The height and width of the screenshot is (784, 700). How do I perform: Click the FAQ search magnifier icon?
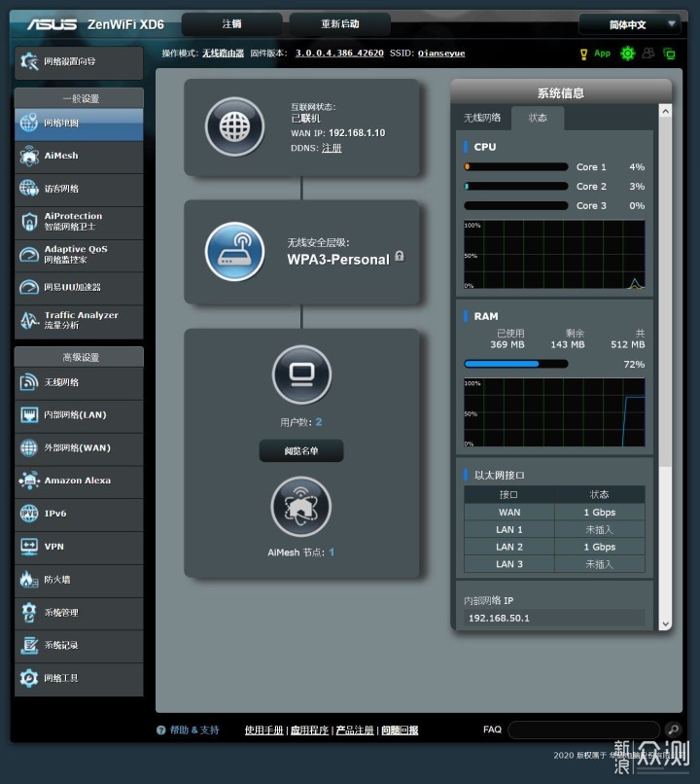click(x=673, y=730)
